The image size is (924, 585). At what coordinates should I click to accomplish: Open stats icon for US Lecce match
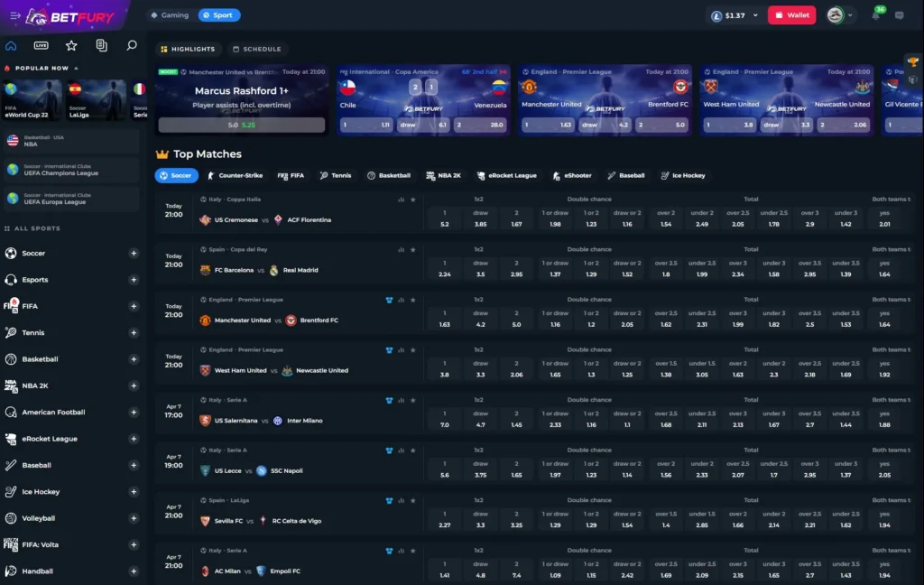[402, 450]
